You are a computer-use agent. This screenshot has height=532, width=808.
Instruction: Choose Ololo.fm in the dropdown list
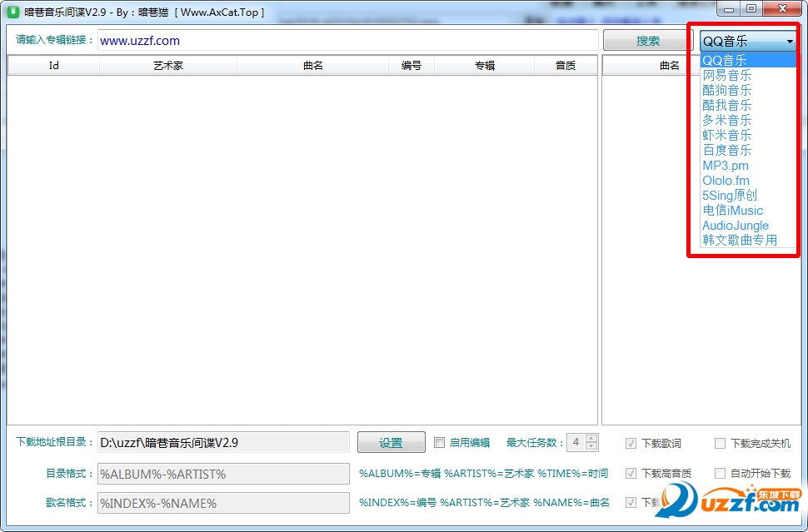[748, 181]
